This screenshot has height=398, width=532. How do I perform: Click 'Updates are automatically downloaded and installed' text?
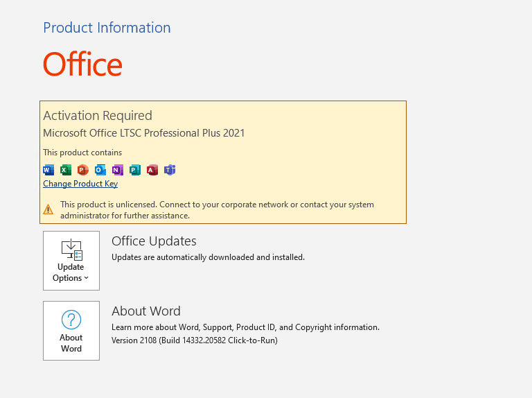click(208, 257)
